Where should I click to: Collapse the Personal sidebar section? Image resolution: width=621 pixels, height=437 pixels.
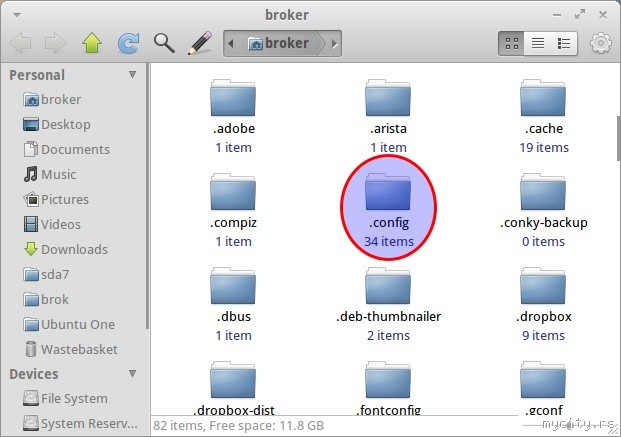pos(133,74)
